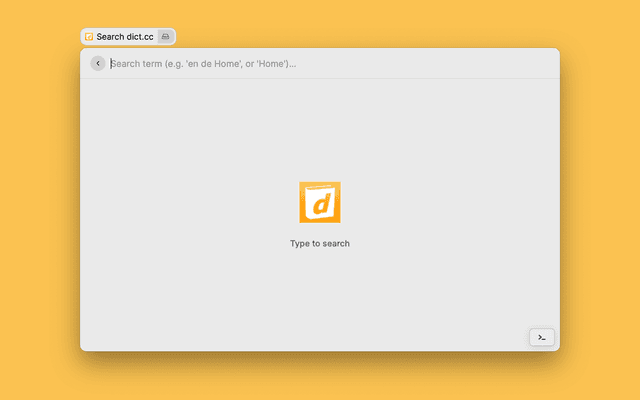
Task: Go back using the left arrow button
Action: click(98, 63)
